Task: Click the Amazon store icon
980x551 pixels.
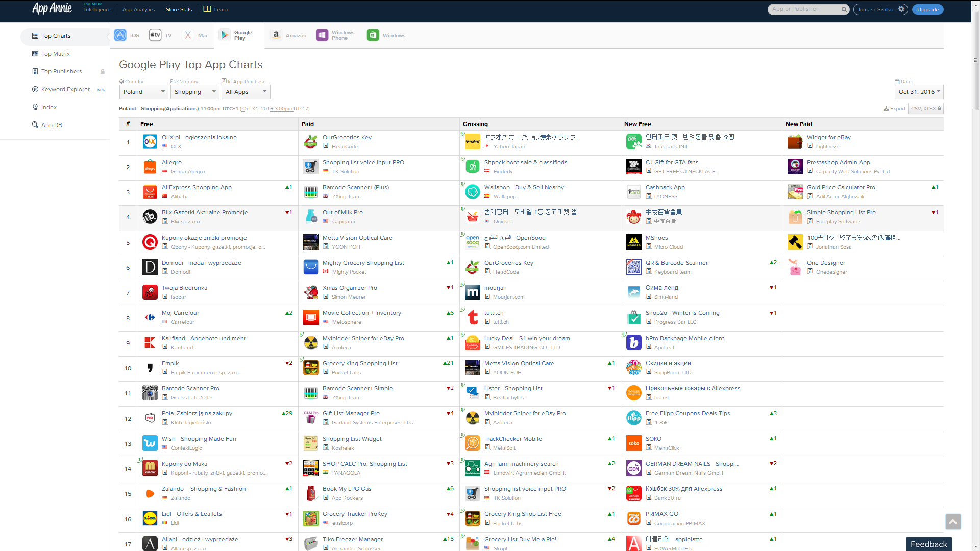Action: click(x=276, y=35)
